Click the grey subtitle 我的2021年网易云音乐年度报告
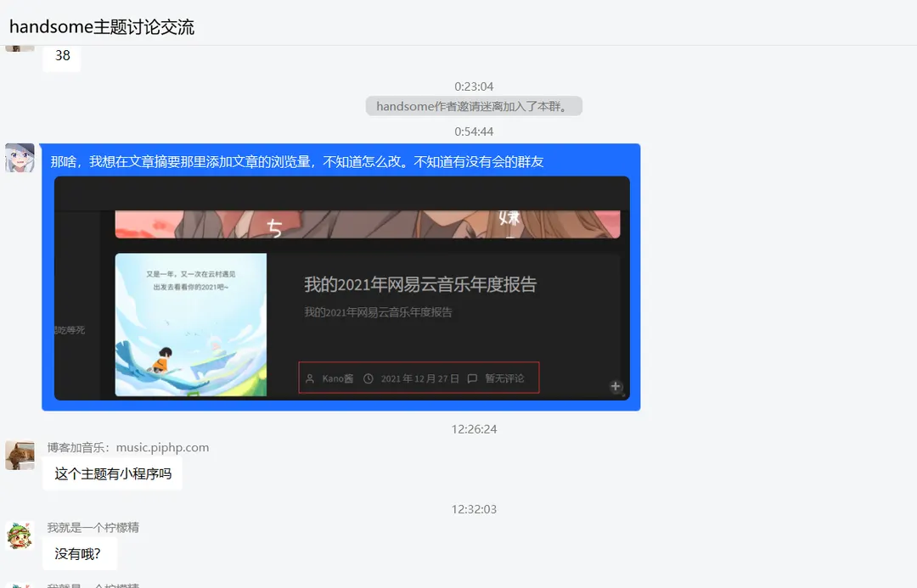Viewport: 917px width, 588px height. tap(378, 312)
